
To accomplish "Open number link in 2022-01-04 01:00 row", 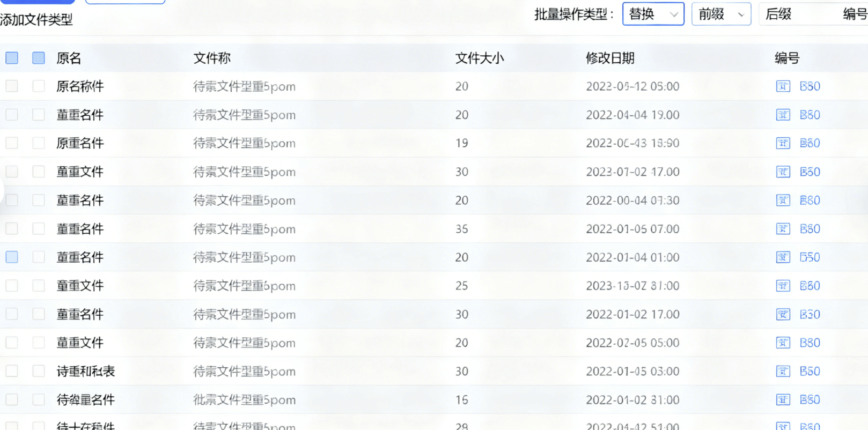I will 810,257.
